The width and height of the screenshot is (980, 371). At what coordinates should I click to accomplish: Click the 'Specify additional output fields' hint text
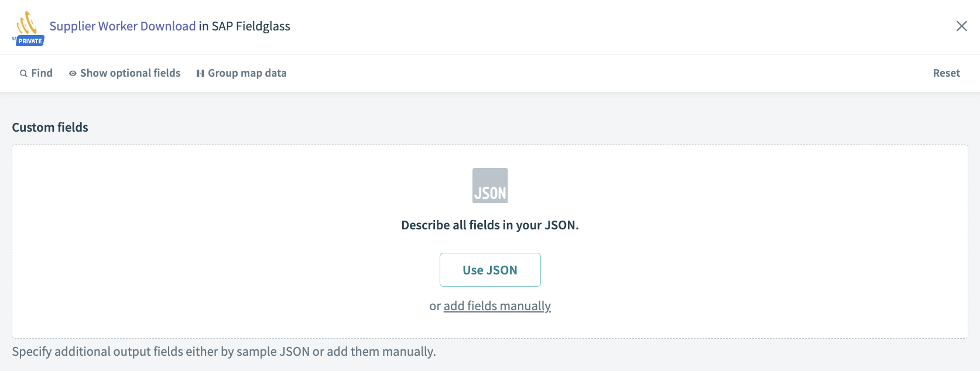coord(224,352)
